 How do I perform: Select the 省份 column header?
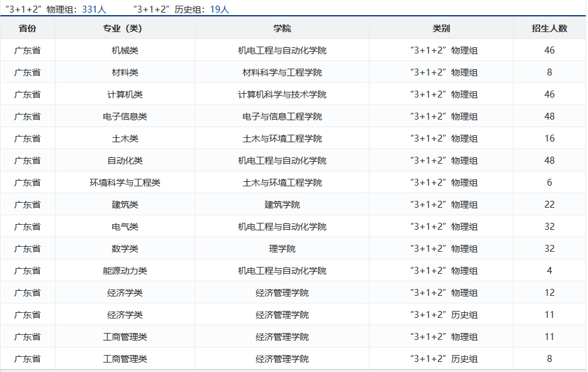point(27,28)
